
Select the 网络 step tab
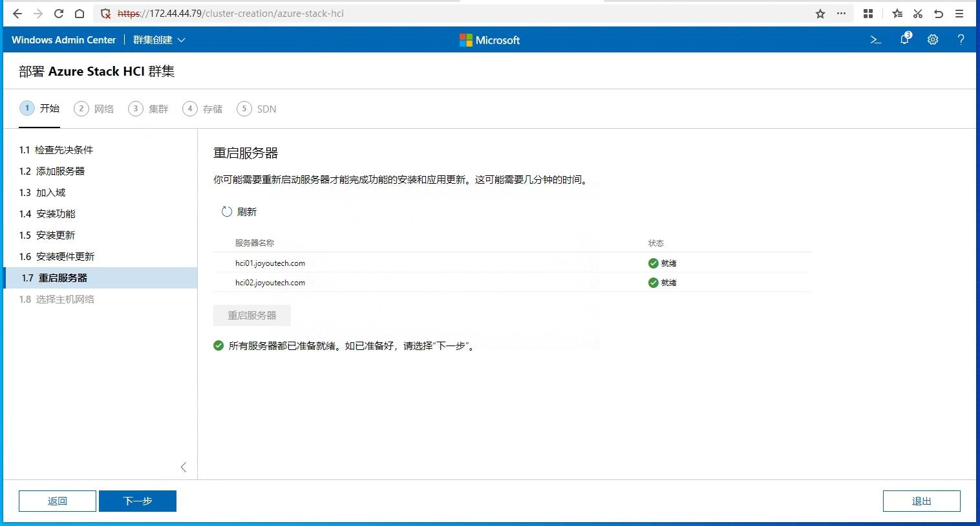click(x=94, y=109)
